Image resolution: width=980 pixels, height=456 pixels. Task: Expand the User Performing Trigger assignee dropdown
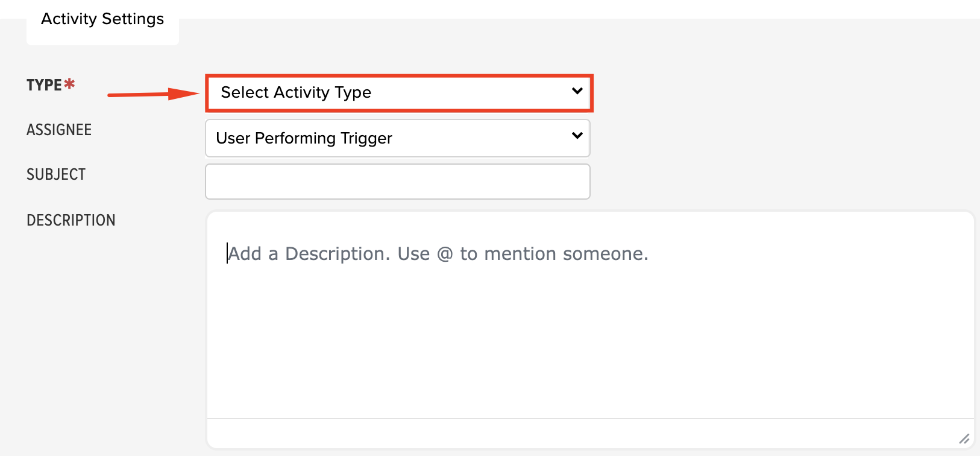398,138
